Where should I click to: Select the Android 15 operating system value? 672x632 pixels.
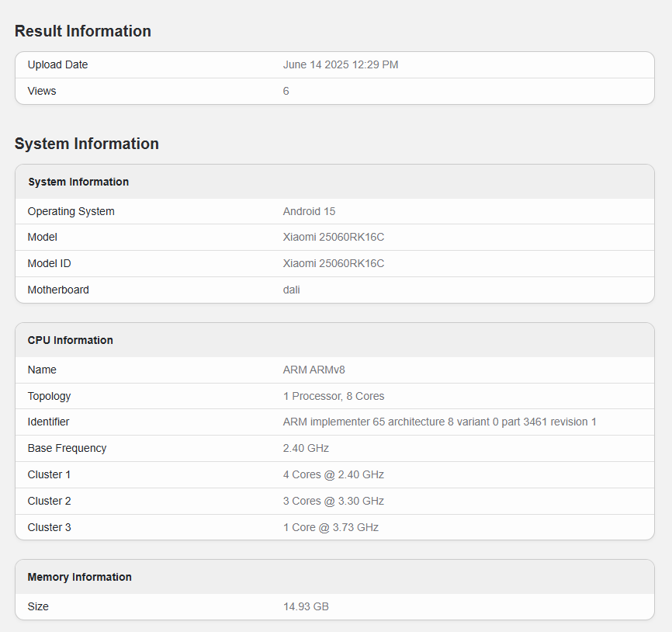tap(309, 211)
